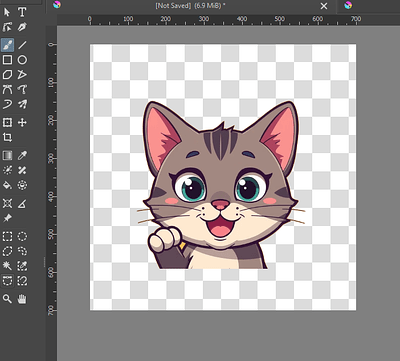Screen dimensions: 400x361
Task: Select the Dynamic Brush tool
Action: [7, 104]
